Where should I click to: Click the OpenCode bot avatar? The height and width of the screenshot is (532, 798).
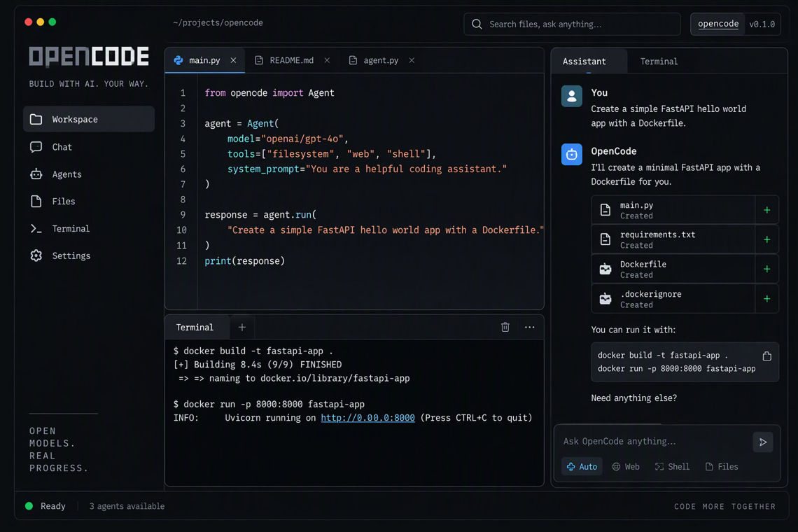click(x=571, y=154)
